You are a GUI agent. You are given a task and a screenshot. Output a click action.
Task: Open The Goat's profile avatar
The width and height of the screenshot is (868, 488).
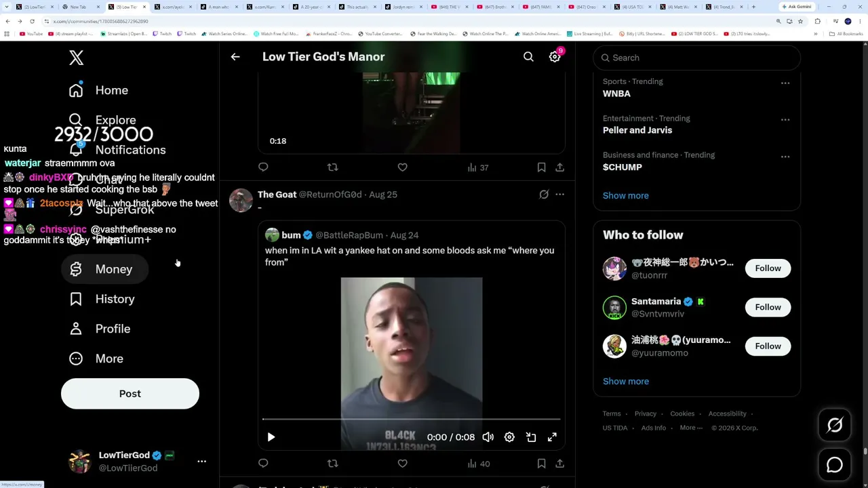[241, 200]
